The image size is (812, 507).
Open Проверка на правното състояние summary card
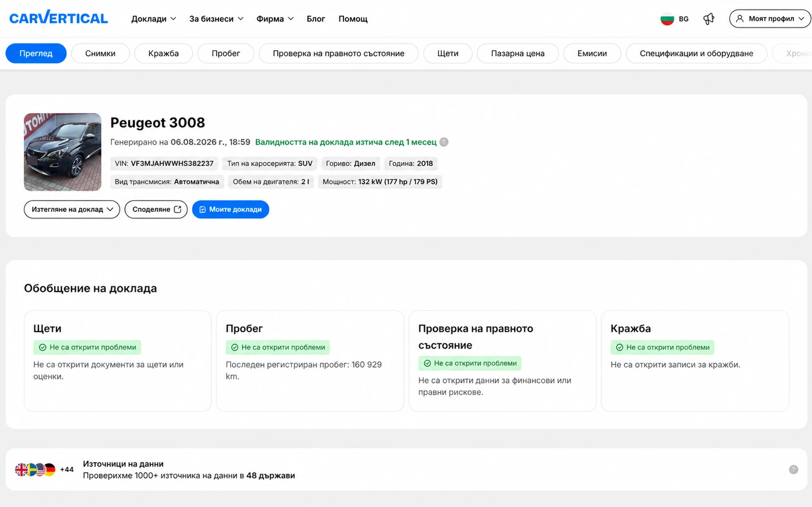coord(502,361)
